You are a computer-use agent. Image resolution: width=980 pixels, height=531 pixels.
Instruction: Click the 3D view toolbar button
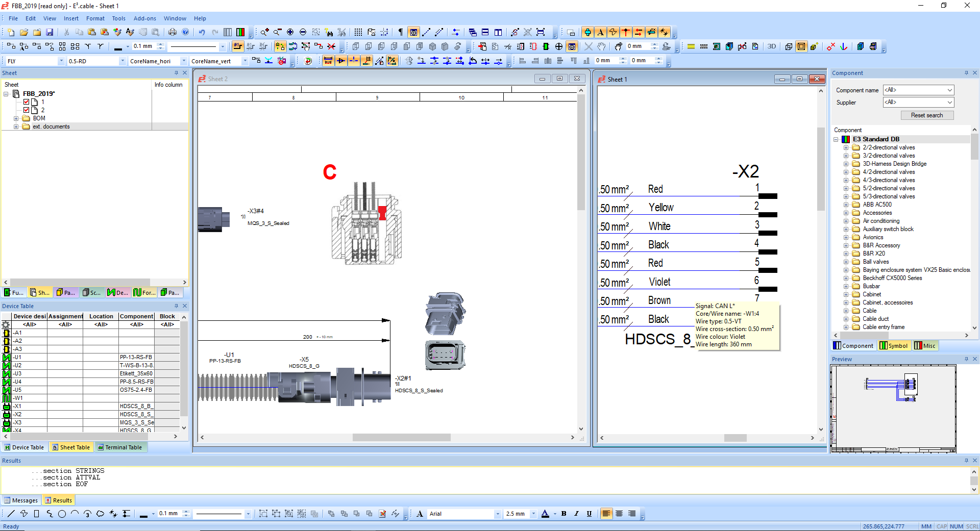click(x=771, y=46)
